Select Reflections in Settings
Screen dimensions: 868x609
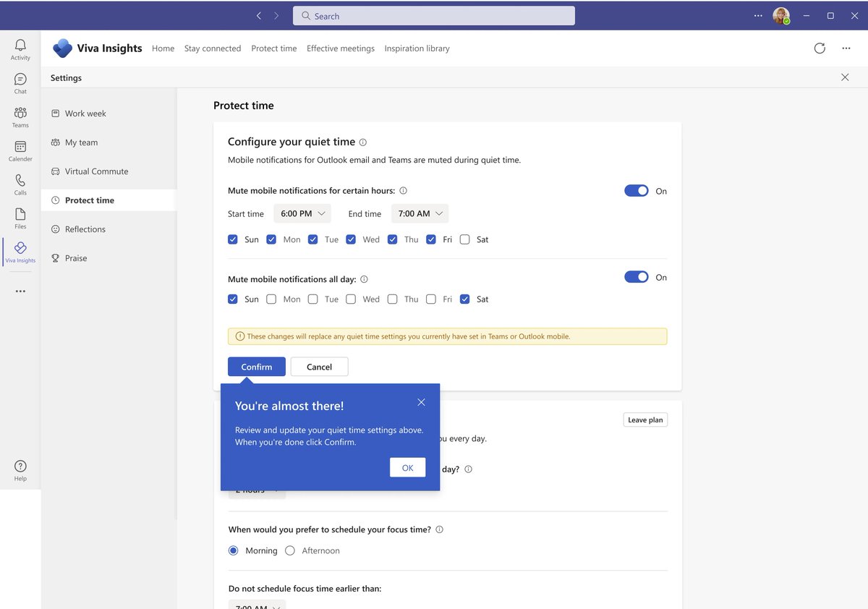tap(109, 229)
